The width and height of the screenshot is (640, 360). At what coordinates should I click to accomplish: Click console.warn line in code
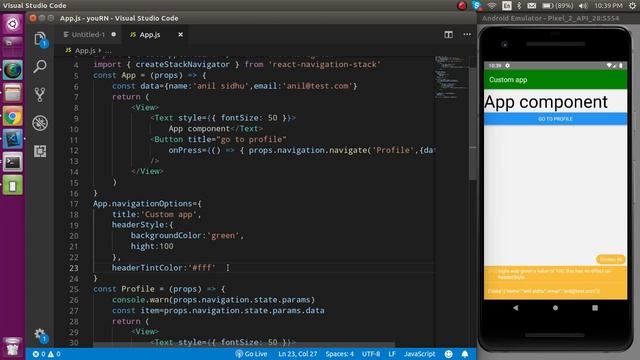[213, 300]
